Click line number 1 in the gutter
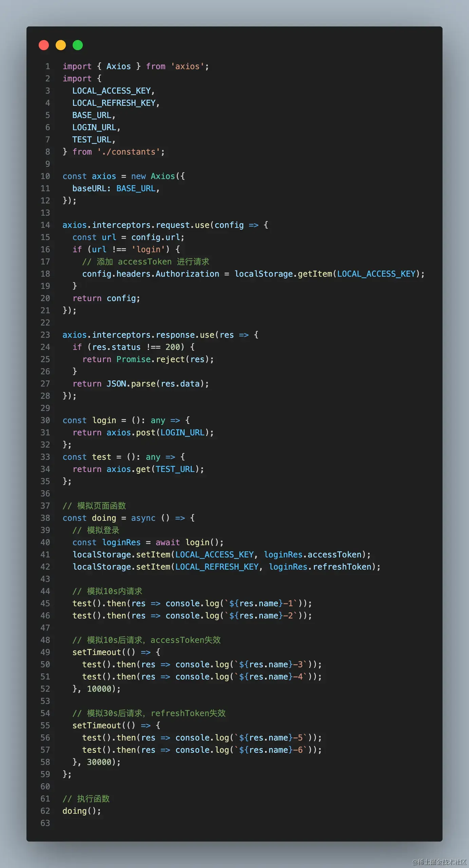 (x=48, y=66)
